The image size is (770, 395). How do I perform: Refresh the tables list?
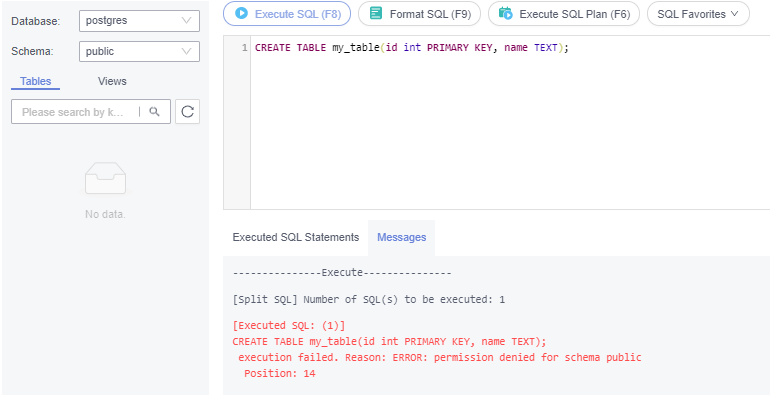pos(188,112)
